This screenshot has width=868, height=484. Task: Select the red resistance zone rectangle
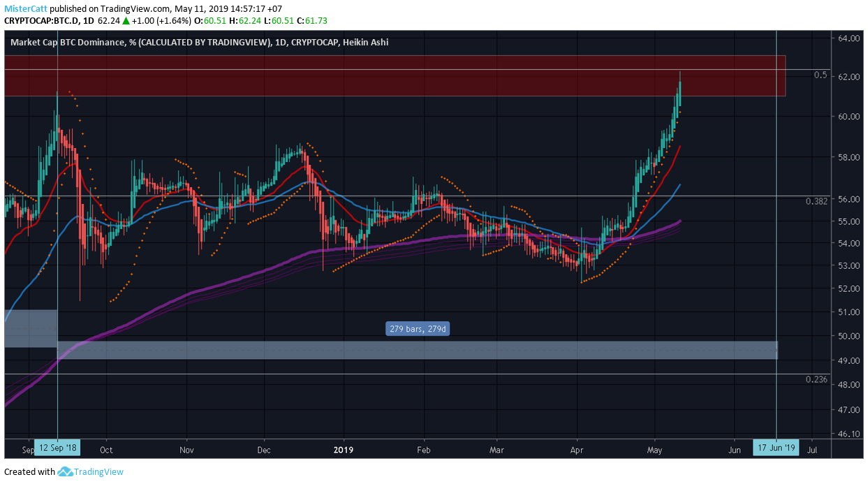pyautogui.click(x=395, y=75)
